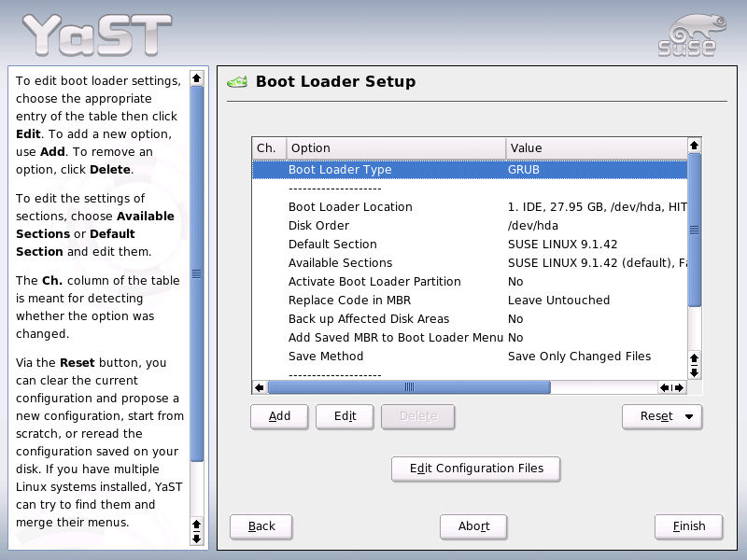Click the help panel's vertical scrollbar thumb
Image resolution: width=747 pixels, height=560 pixels.
click(196, 273)
